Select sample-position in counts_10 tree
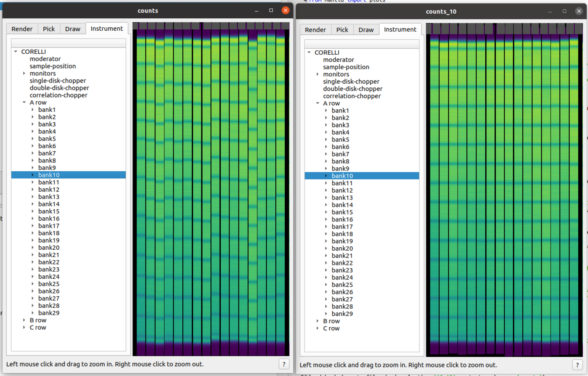This screenshot has width=588, height=376. (346, 67)
